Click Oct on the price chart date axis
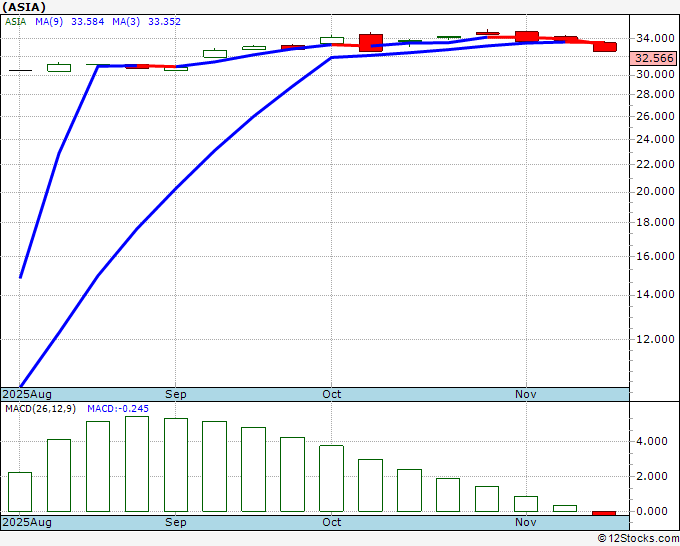This screenshot has height=546, width=680. click(332, 395)
